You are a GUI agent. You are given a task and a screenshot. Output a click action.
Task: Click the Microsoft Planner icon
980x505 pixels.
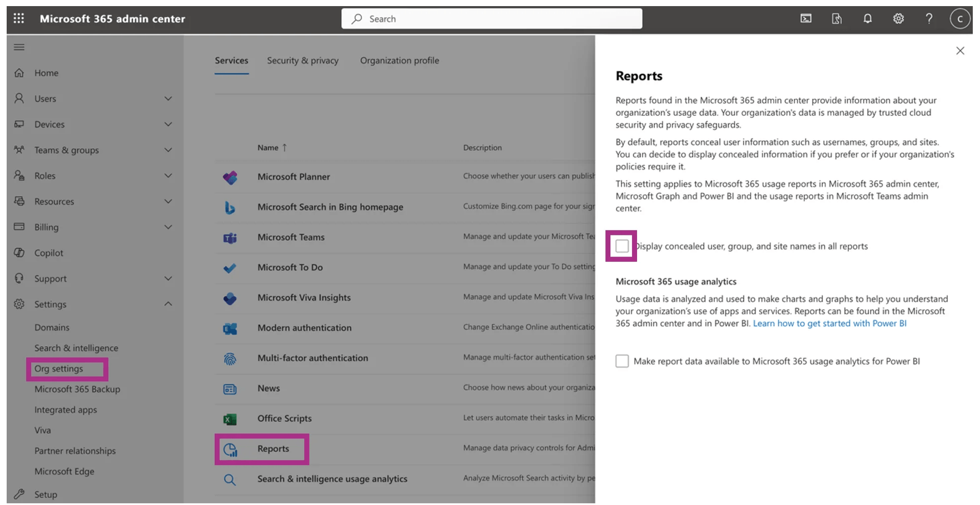(230, 177)
